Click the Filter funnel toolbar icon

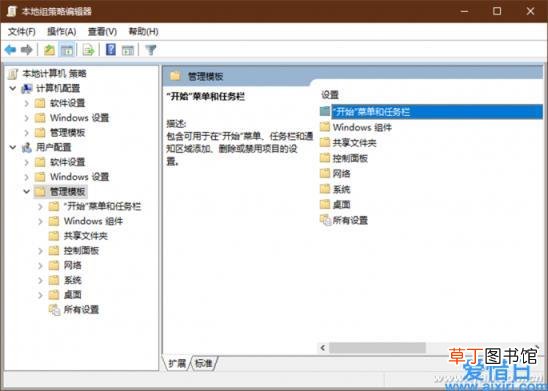(x=151, y=50)
